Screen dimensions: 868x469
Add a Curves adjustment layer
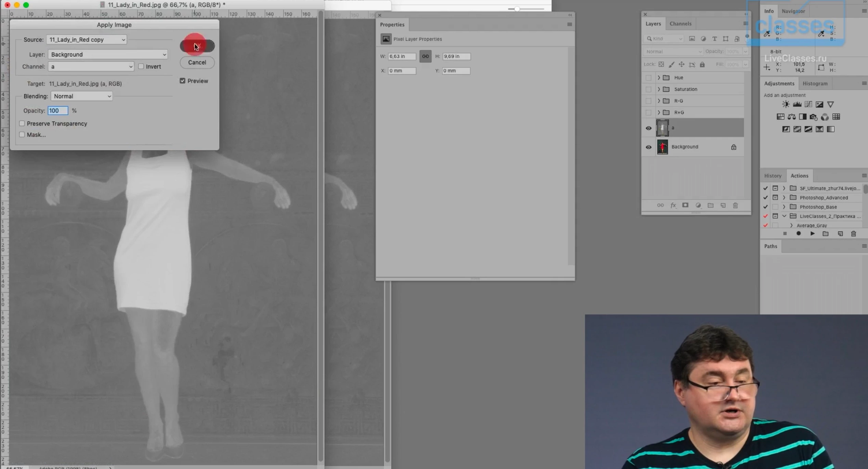(x=808, y=104)
